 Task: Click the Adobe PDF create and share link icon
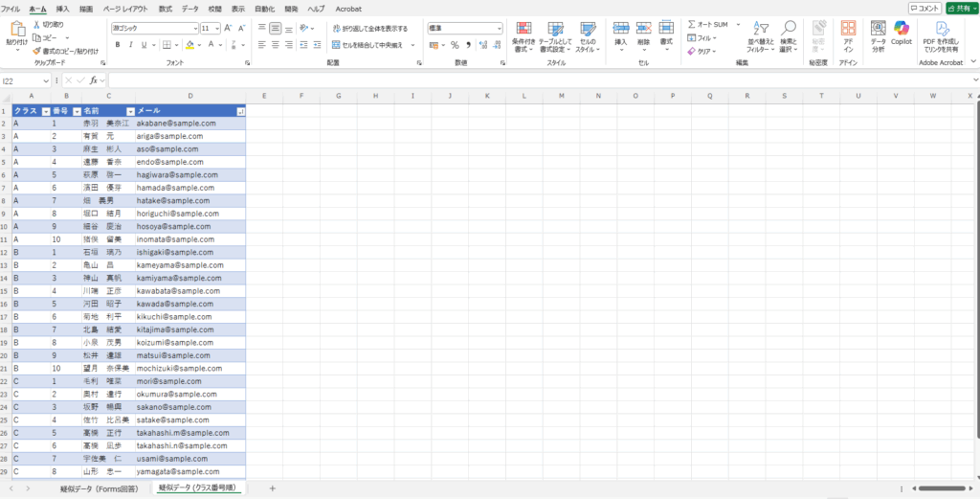click(x=942, y=28)
